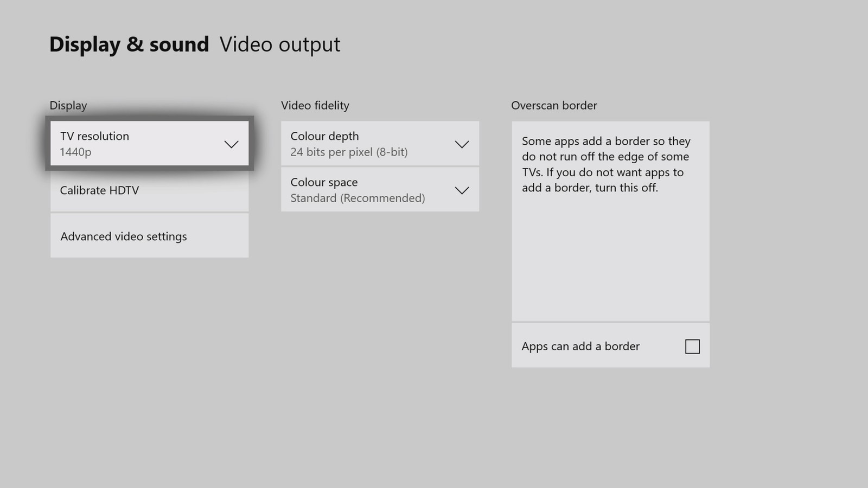Tick the Apps can add a border checkbox
This screenshot has width=868, height=488.
click(692, 346)
